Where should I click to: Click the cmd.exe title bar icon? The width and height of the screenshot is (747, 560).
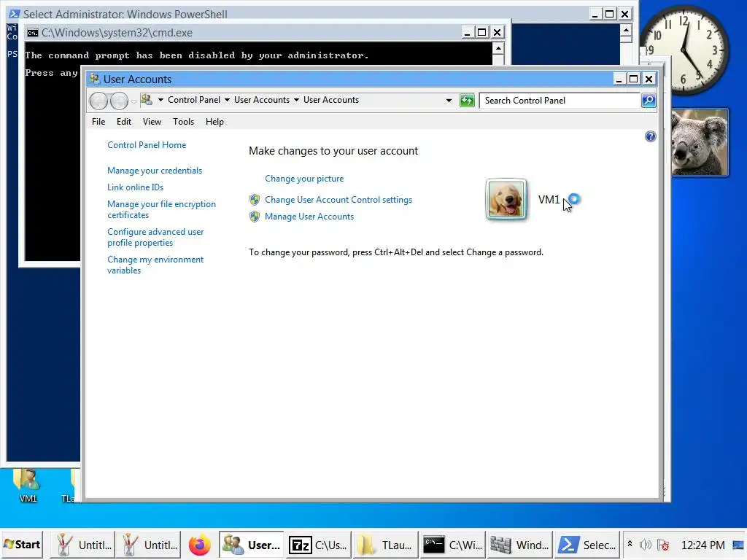pos(32,33)
